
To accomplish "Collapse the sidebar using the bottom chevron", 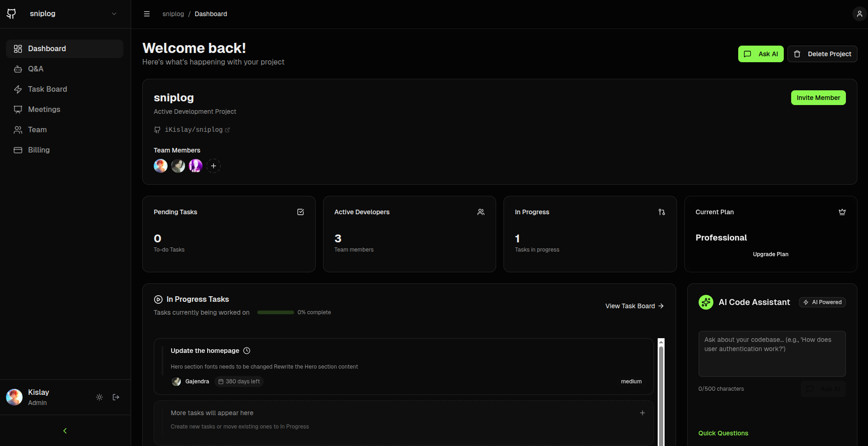I will coord(64,430).
